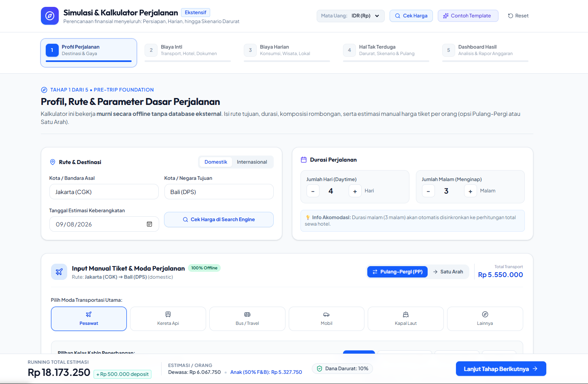
Task: Click Cek Harga di Search Engine button
Action: point(219,220)
